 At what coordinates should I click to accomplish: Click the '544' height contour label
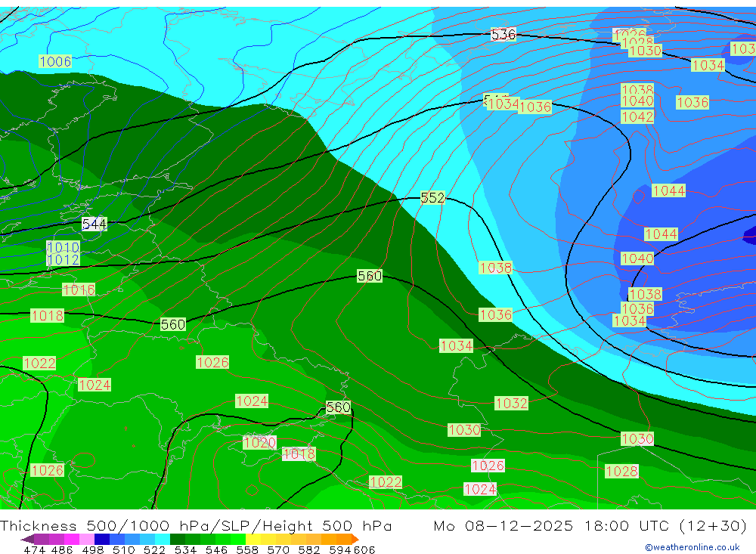(x=94, y=224)
